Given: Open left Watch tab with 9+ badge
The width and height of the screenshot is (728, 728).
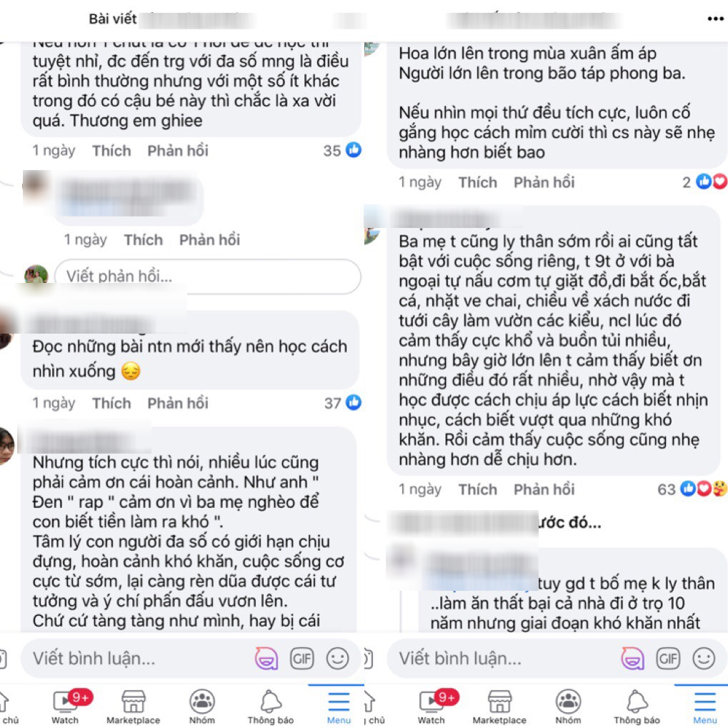Looking at the screenshot, I should click(x=65, y=707).
